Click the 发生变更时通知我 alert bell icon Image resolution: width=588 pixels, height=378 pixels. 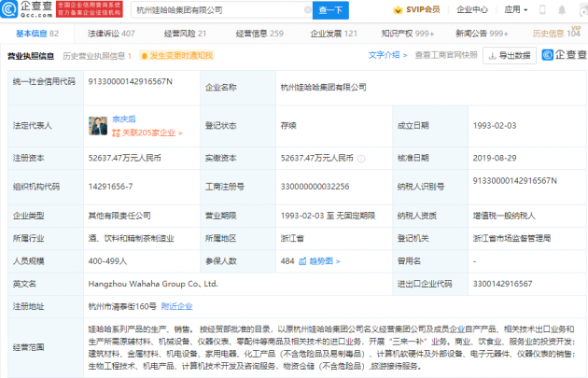point(144,56)
